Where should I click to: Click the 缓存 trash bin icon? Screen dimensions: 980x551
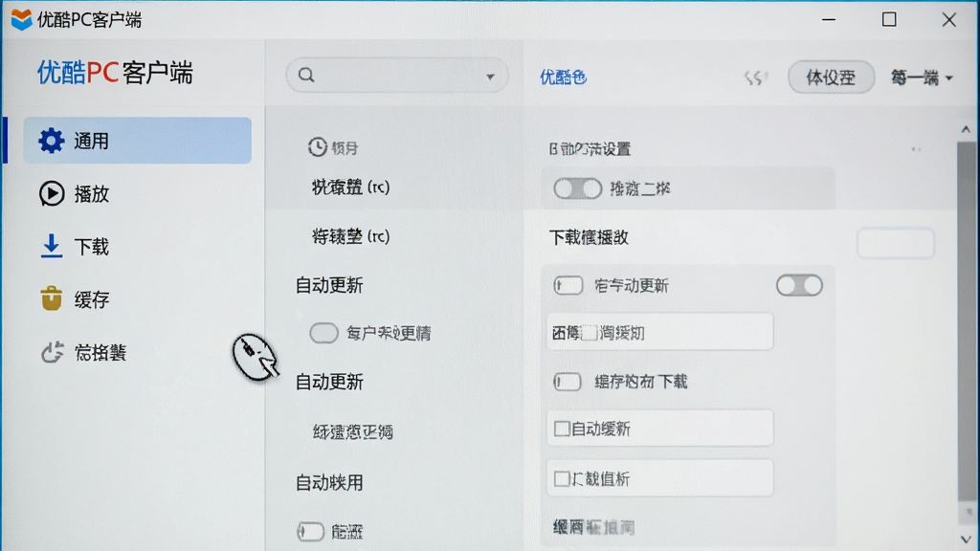click(x=52, y=298)
